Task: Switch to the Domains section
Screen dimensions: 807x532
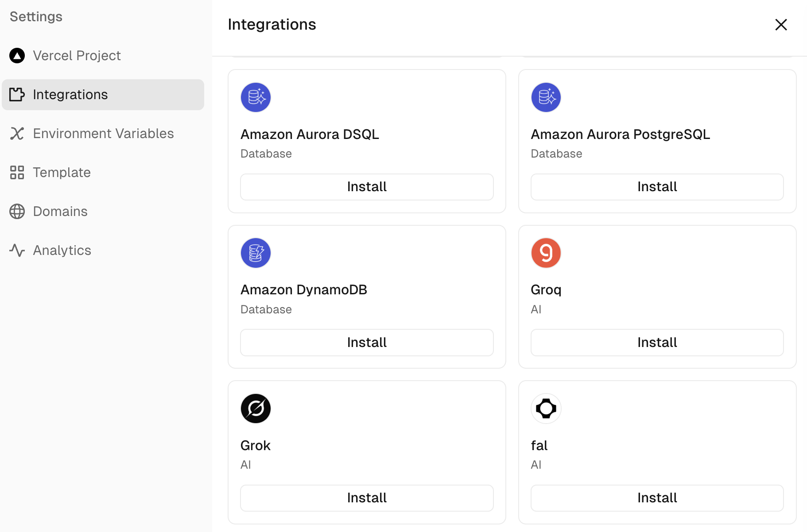Action: click(103, 212)
